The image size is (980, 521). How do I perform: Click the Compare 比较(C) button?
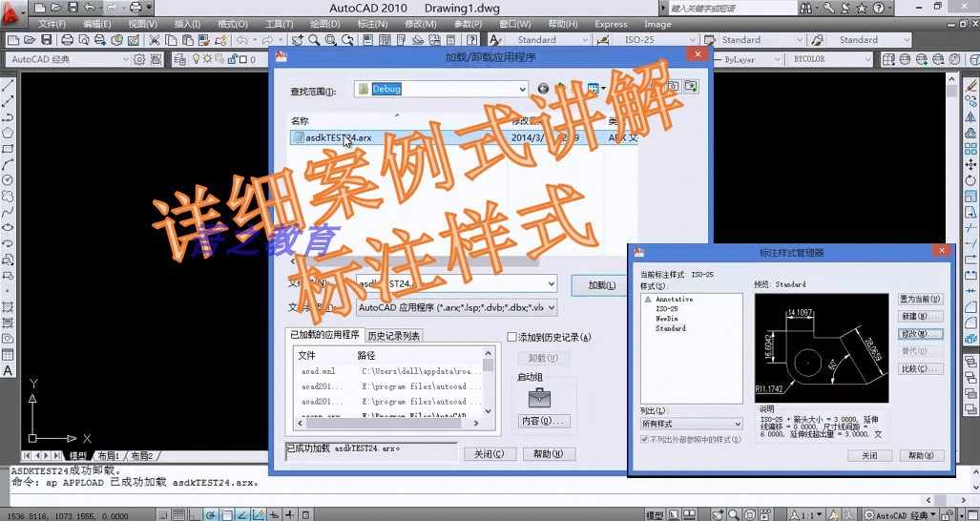pos(921,369)
